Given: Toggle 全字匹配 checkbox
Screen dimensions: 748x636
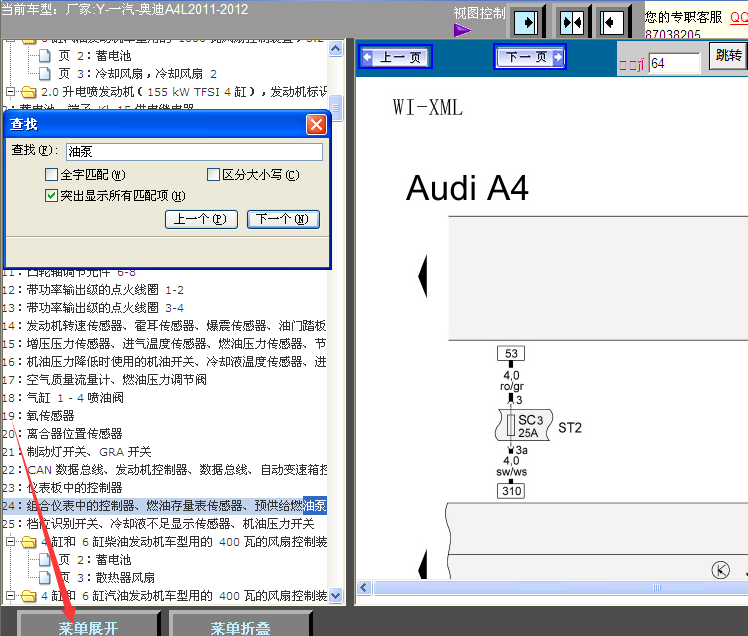Looking at the screenshot, I should click(52, 175).
